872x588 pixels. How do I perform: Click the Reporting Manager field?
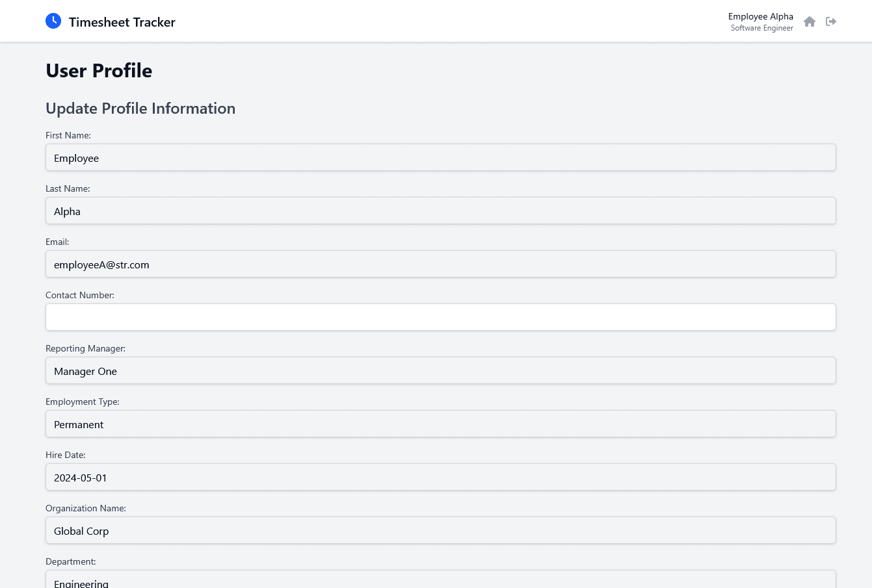[x=440, y=370]
